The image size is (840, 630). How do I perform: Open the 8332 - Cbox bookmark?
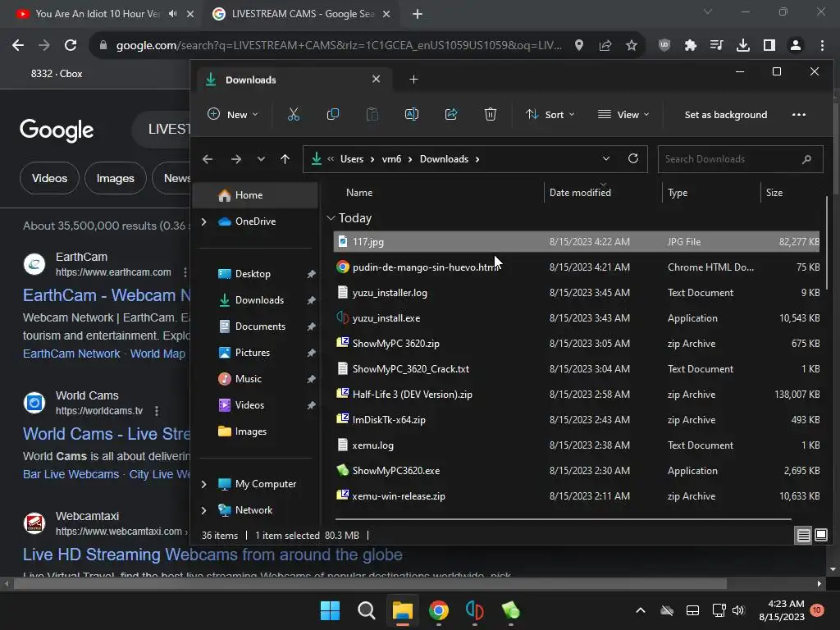[x=57, y=74]
